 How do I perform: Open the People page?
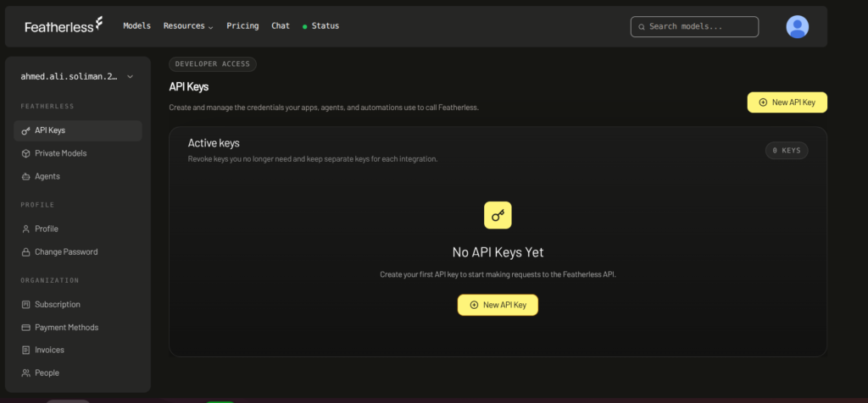coord(78,373)
